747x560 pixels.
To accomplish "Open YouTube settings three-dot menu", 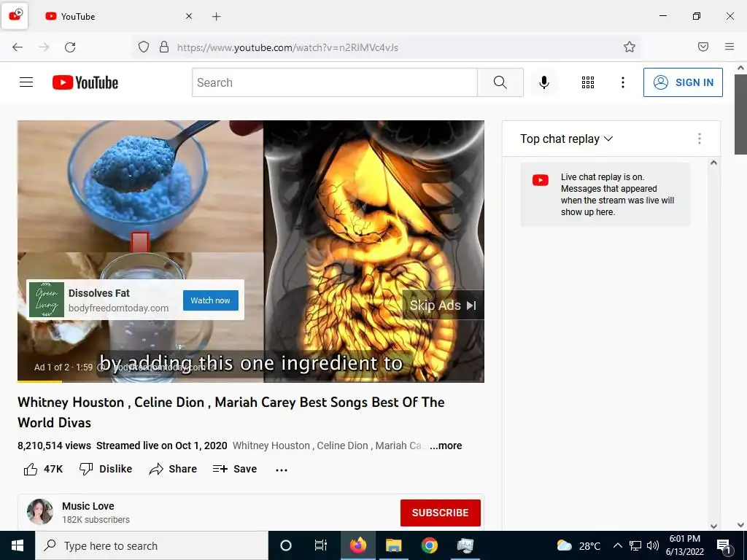I will [623, 82].
